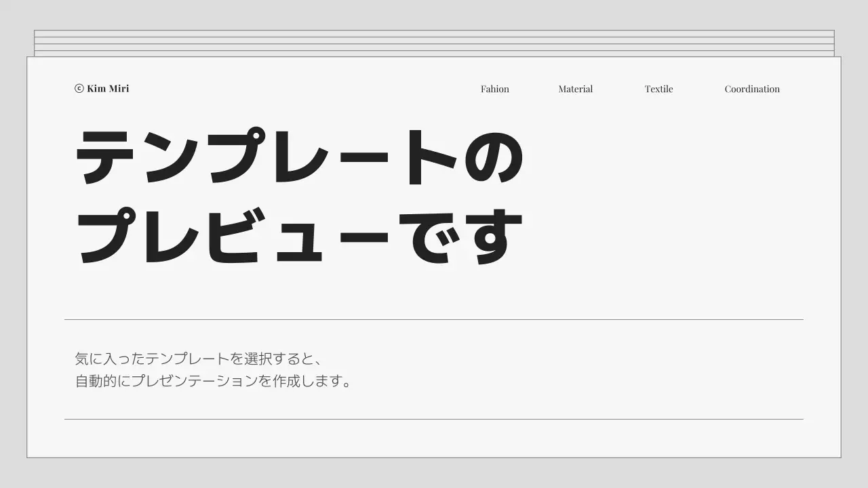
Task: Click the © copyright icon beside Kim Miri
Action: (78, 88)
